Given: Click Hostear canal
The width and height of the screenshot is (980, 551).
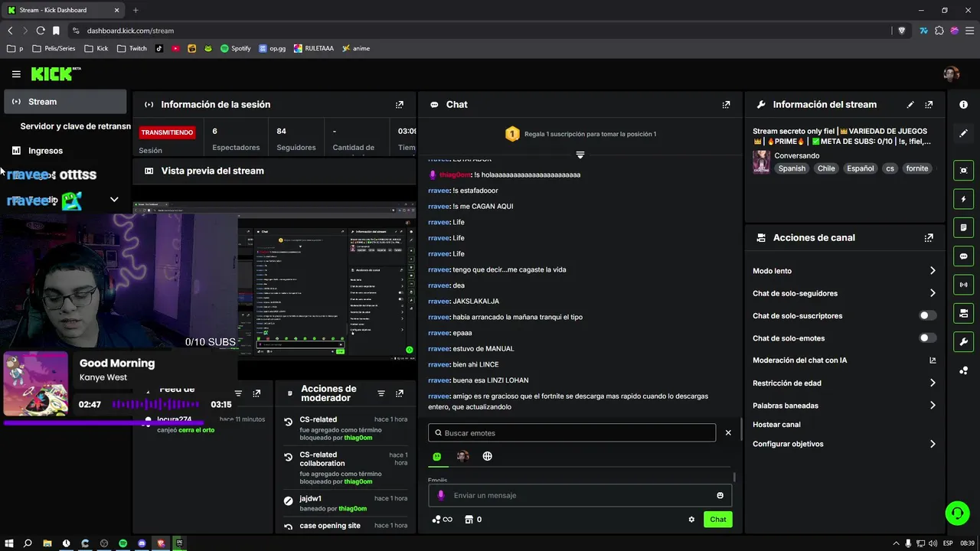Looking at the screenshot, I should click(x=776, y=425).
